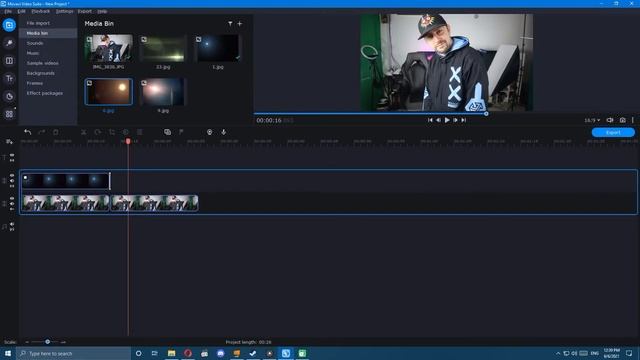Open the Export menu in menu bar
Image resolution: width=640 pixels, height=360 pixels.
[85, 11]
